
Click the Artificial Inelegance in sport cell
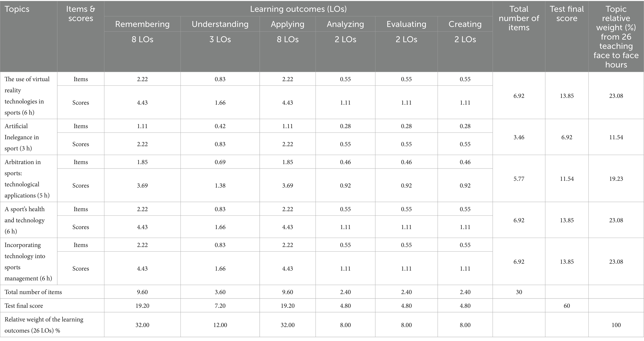click(x=22, y=137)
